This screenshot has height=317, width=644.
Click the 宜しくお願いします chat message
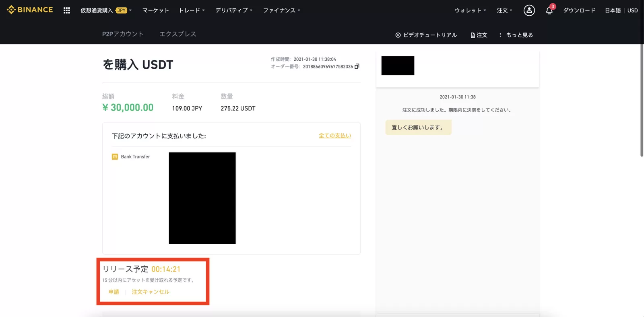(x=418, y=127)
